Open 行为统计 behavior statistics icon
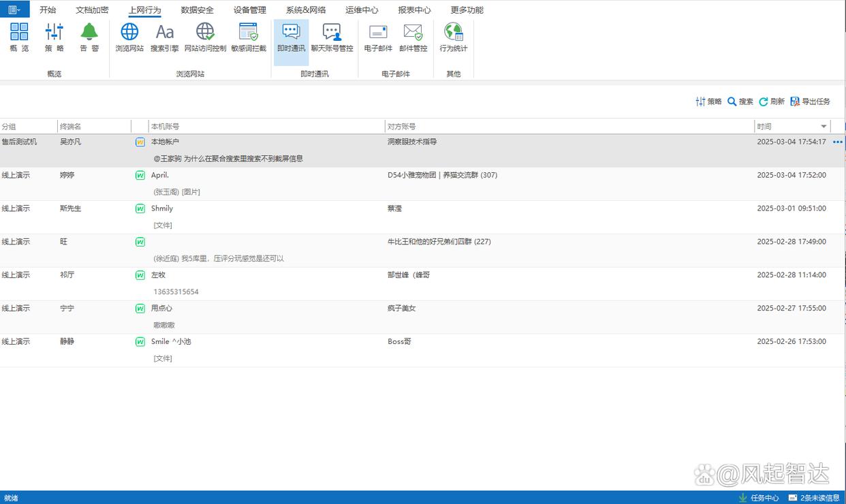Viewport: 846px width, 504px height. pos(453,38)
